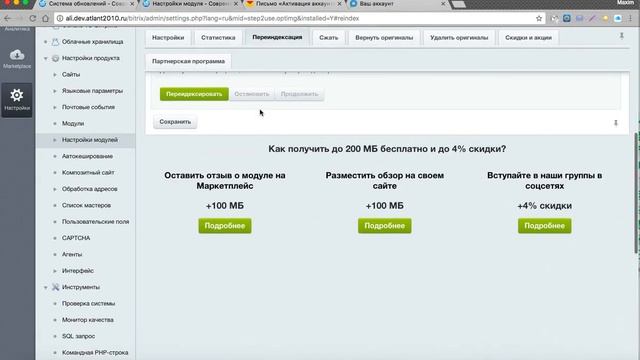Click the site info icon in address bar
640x360 pixels.
(60, 18)
